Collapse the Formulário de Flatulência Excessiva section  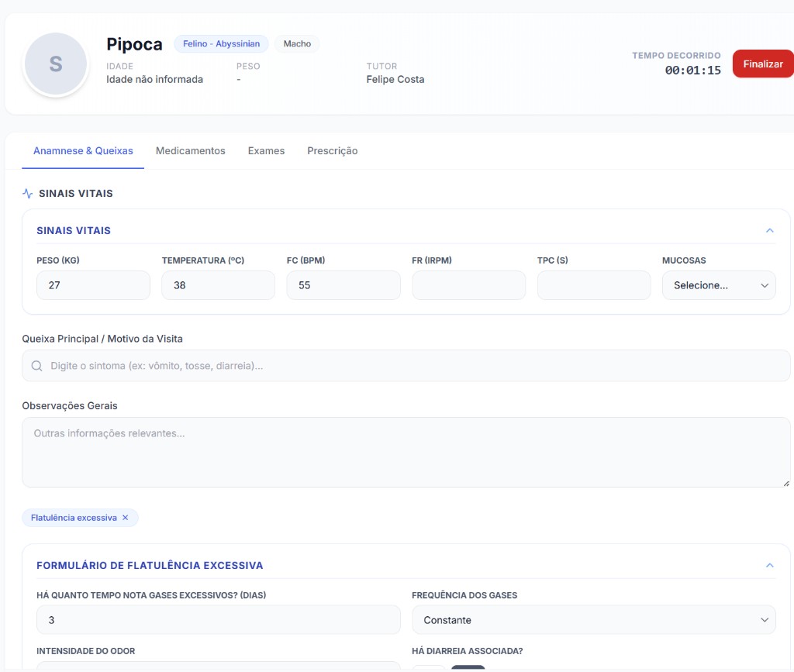[769, 565]
